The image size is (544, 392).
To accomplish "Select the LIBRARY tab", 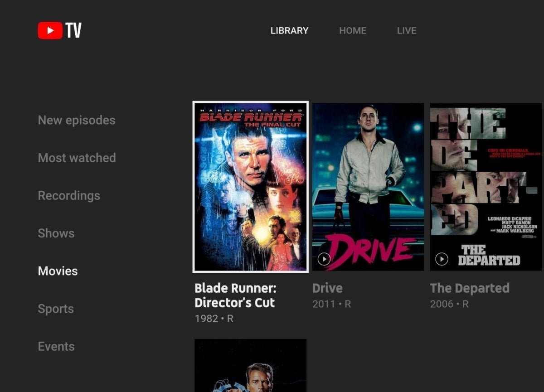I will click(289, 30).
